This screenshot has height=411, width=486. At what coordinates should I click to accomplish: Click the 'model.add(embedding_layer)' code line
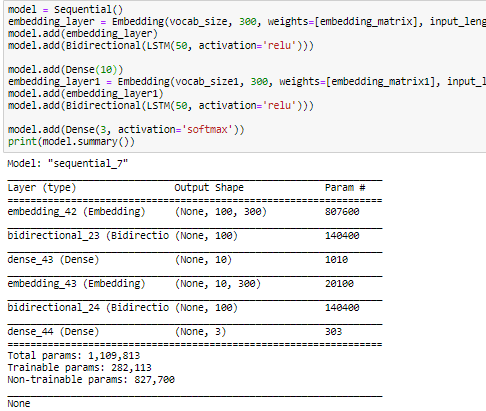(x=83, y=34)
